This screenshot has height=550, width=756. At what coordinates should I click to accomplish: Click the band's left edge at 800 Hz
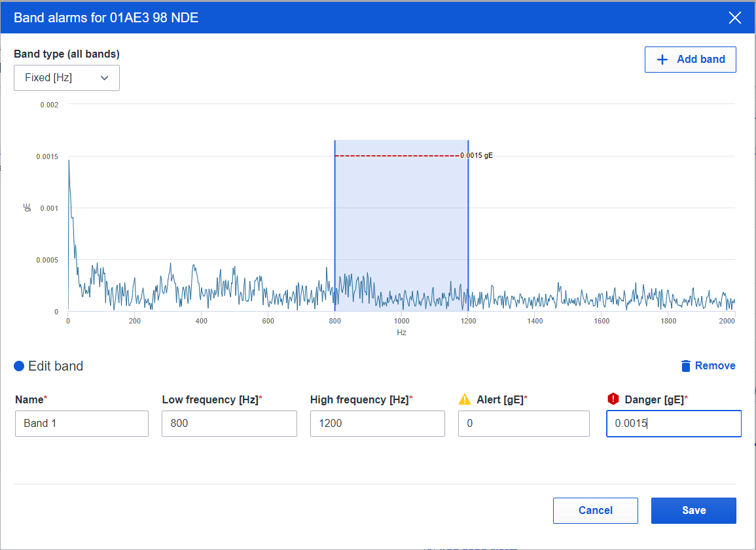[334, 226]
